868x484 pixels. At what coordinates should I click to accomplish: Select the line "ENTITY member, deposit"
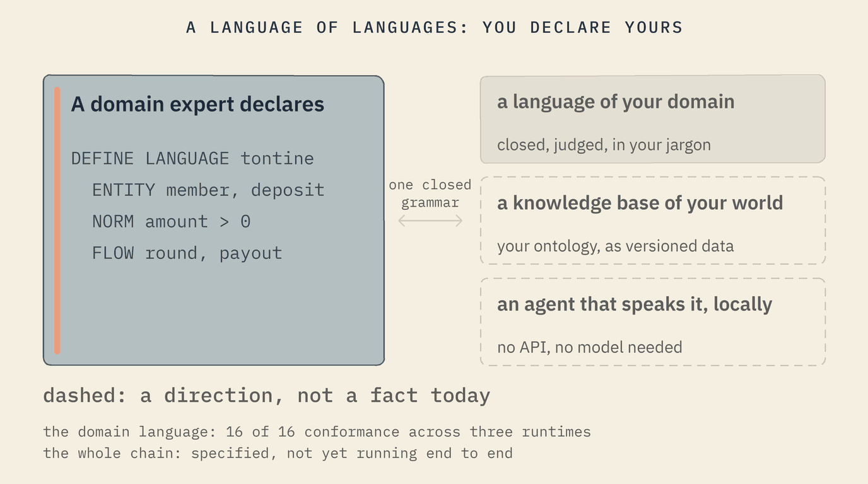[208, 190]
